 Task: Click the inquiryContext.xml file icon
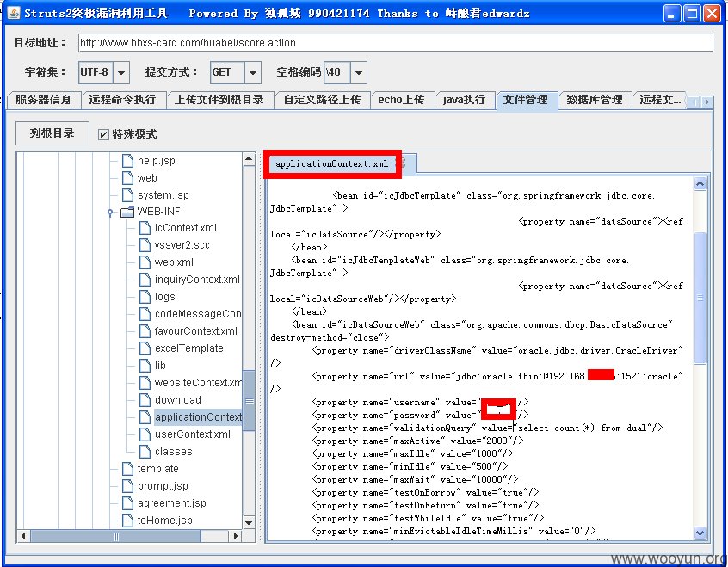tap(145, 280)
